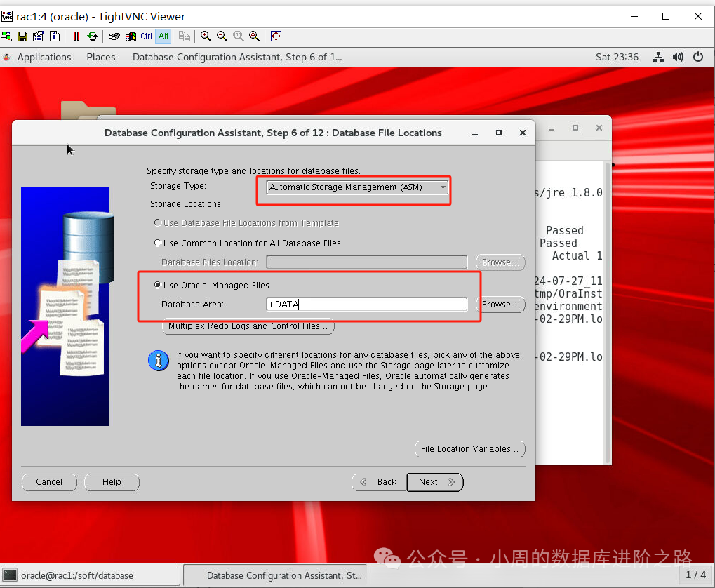
Task: Click Zoom In magnifier icon
Action: [206, 36]
